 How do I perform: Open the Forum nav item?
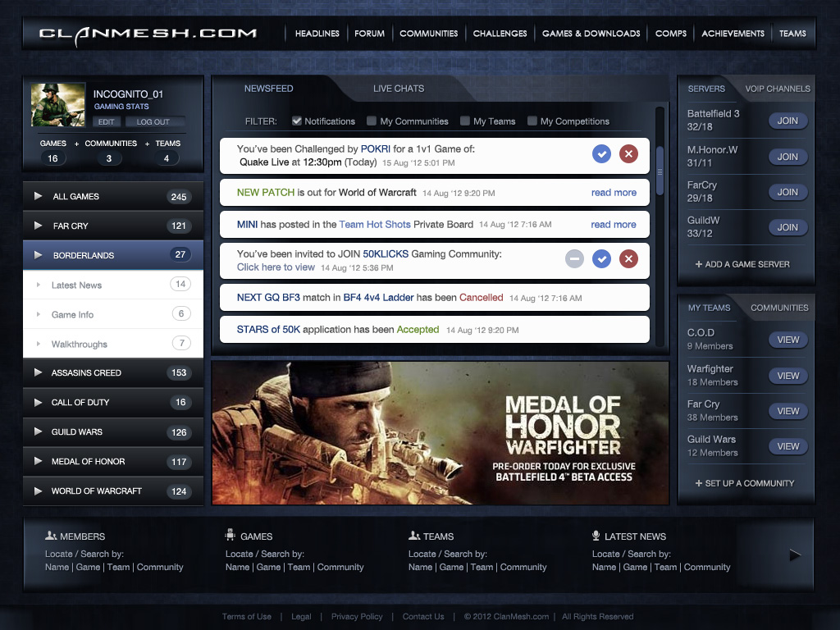pos(369,33)
